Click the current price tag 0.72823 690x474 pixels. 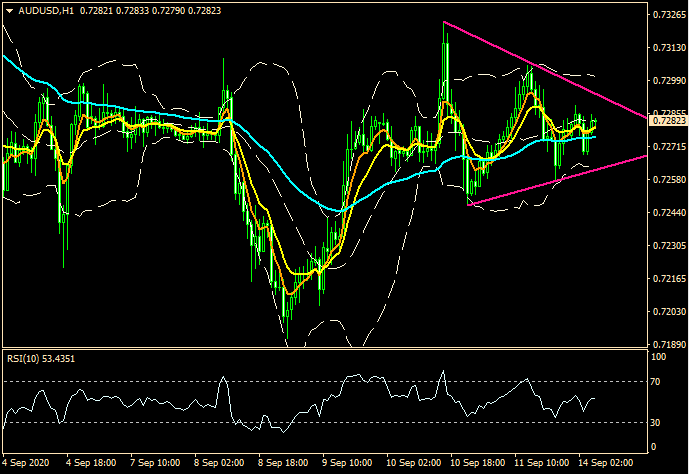(667, 120)
